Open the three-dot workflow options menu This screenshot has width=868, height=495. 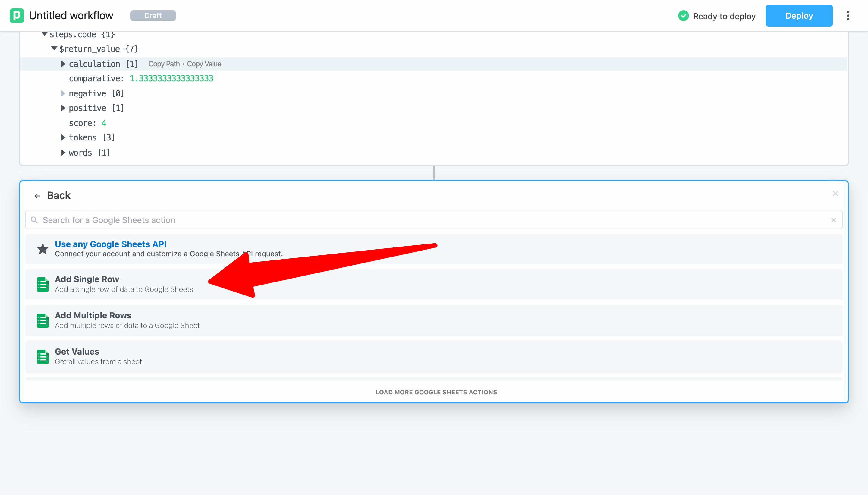click(x=848, y=16)
